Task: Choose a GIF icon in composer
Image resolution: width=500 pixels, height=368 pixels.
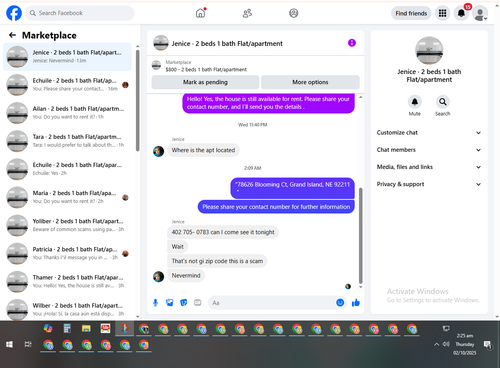Action: pyautogui.click(x=198, y=302)
